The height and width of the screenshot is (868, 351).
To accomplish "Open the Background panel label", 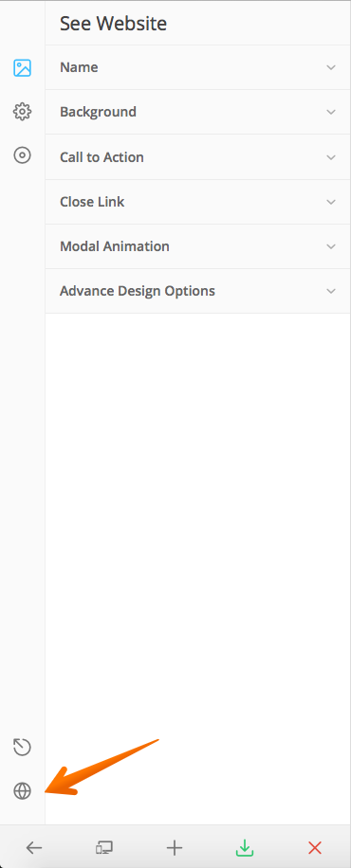I will [x=98, y=112].
